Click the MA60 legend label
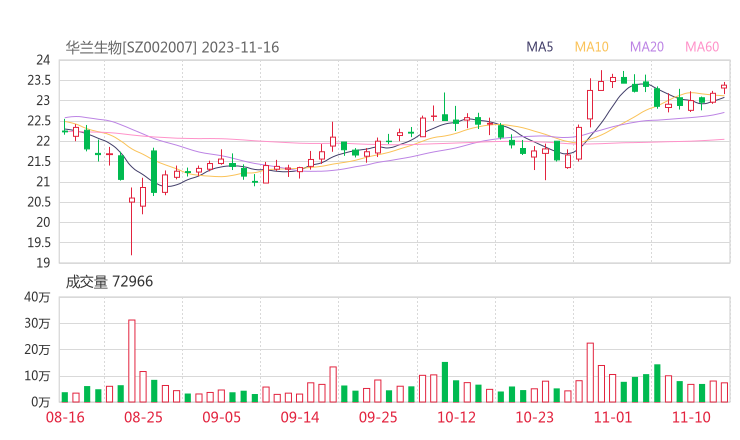 (x=702, y=47)
